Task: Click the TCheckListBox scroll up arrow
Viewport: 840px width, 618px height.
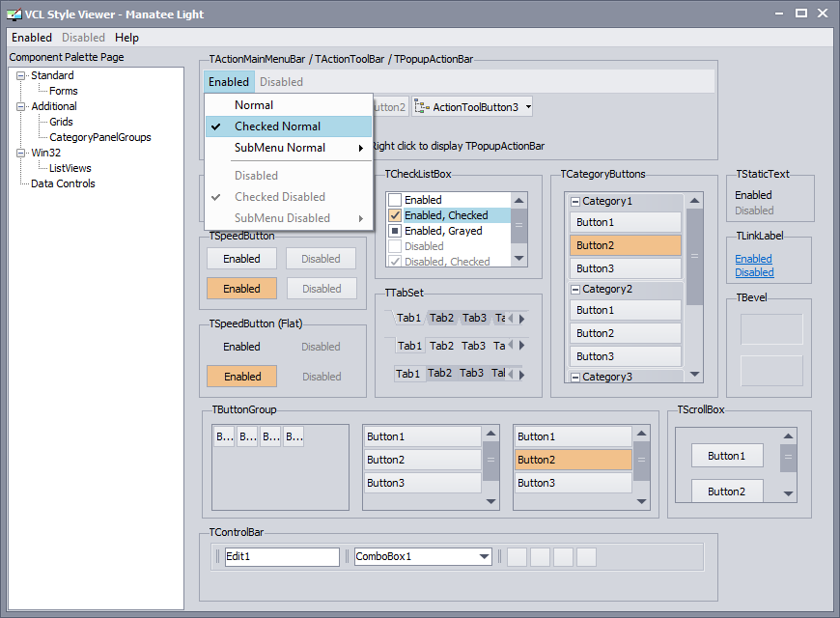Action: click(x=518, y=201)
